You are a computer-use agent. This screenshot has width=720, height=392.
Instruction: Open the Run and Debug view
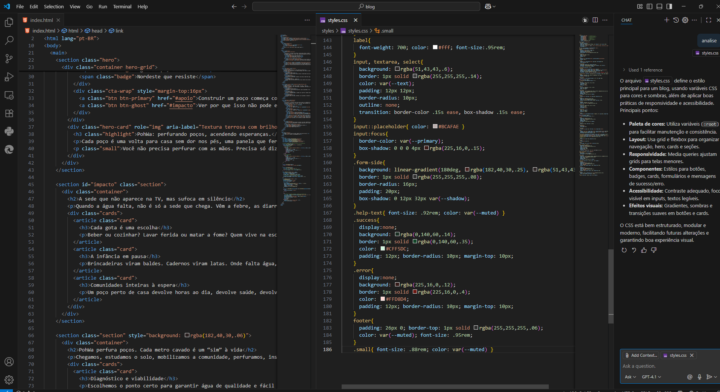pyautogui.click(x=9, y=77)
